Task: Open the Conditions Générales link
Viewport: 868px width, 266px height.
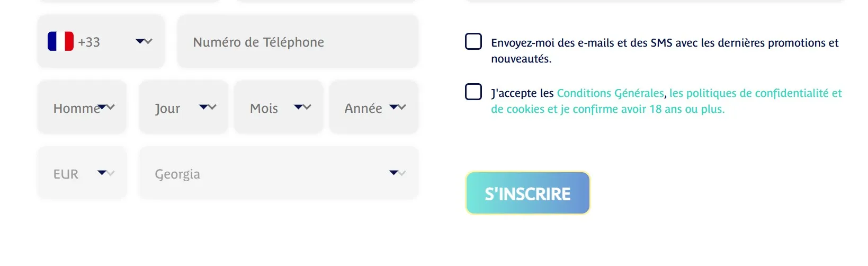Action: (610, 93)
